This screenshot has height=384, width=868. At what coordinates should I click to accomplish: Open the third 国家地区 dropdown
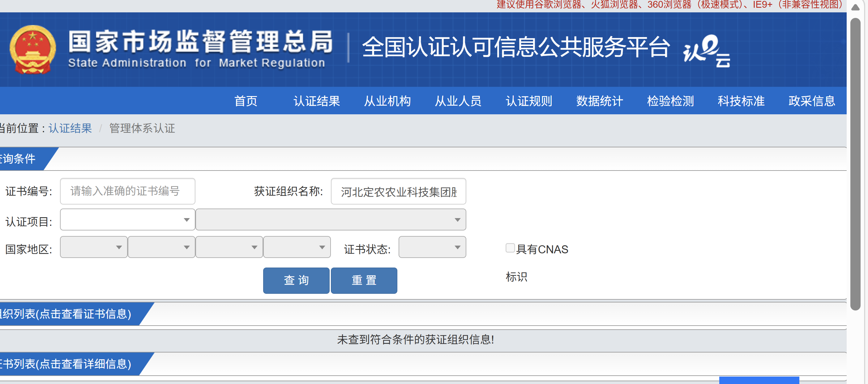(x=229, y=247)
